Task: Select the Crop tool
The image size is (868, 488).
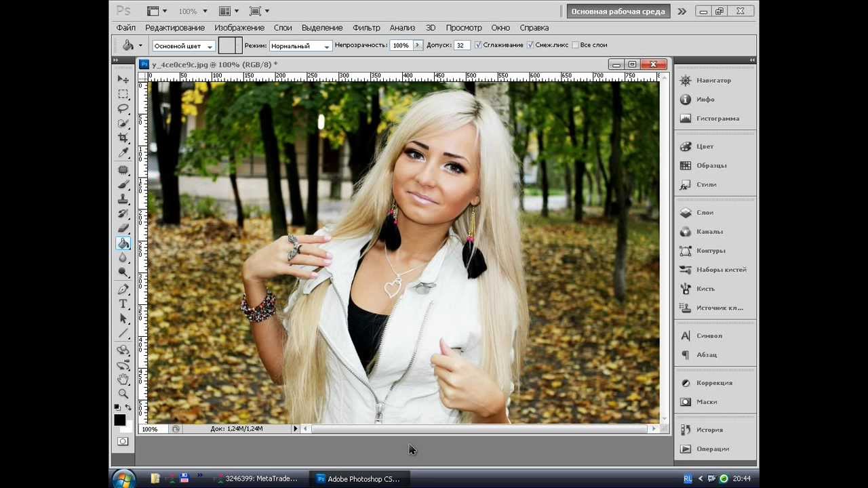Action: point(123,138)
